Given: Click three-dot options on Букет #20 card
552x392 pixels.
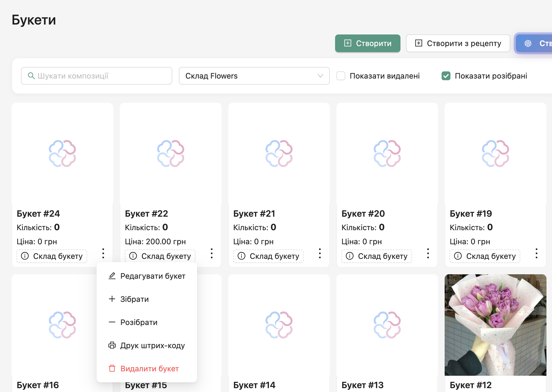Looking at the screenshot, I should [428, 253].
